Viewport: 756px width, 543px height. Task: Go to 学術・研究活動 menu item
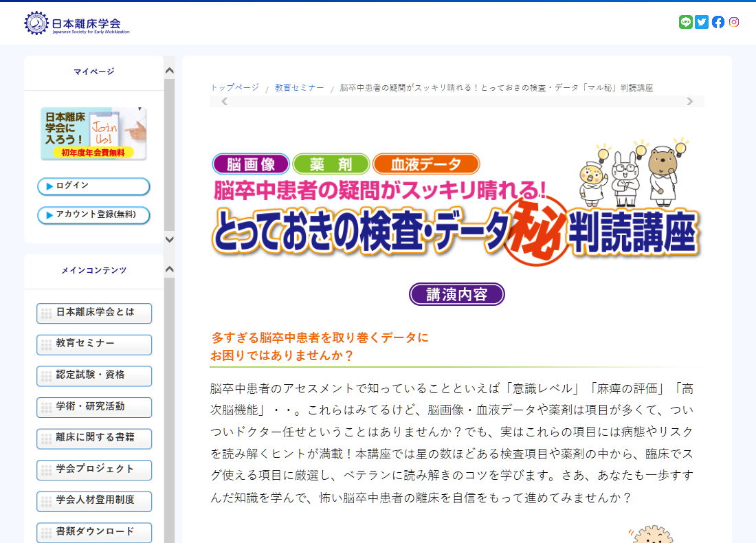tap(94, 407)
